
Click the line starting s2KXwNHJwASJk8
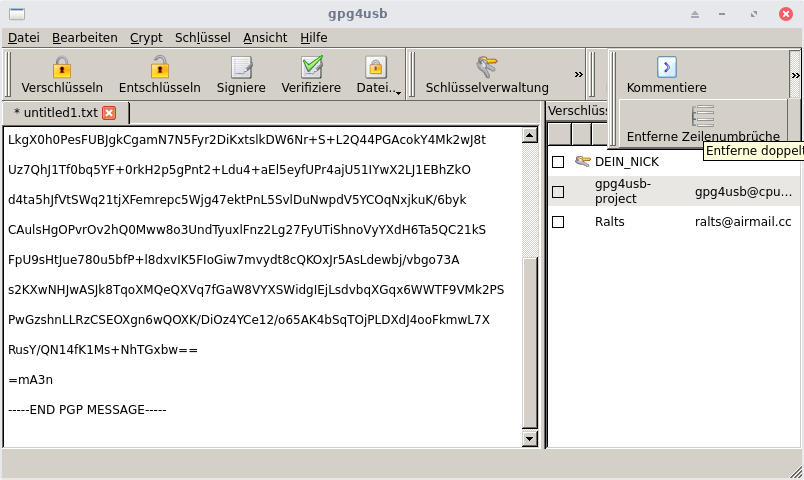coord(256,290)
